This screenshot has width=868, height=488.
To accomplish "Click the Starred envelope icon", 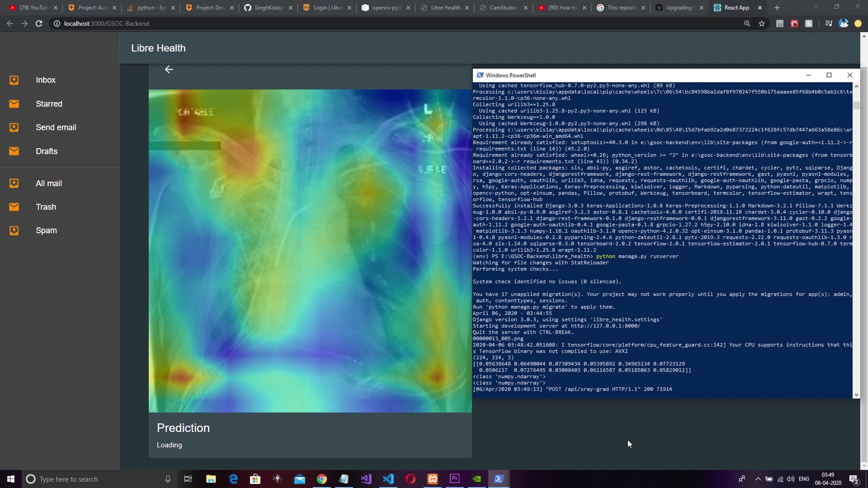I will [x=14, y=104].
